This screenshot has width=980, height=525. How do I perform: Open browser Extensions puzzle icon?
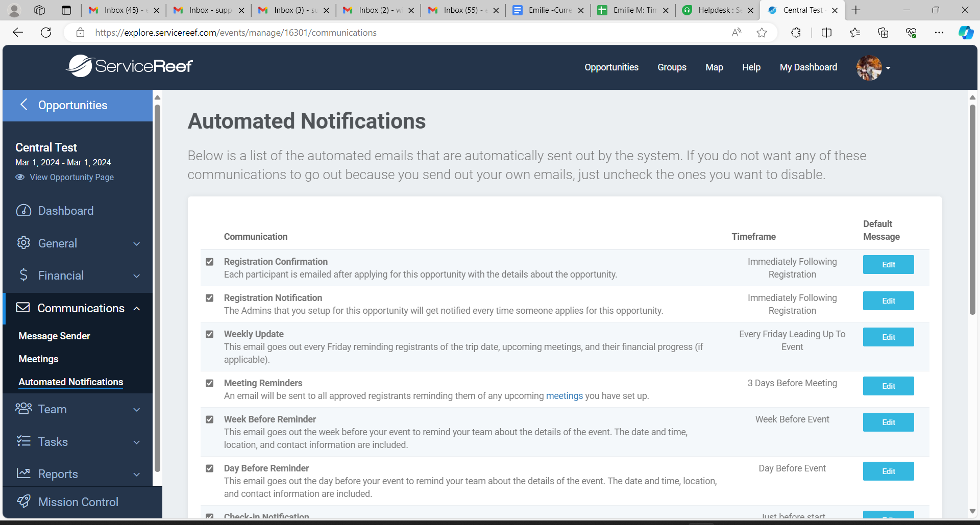point(796,33)
